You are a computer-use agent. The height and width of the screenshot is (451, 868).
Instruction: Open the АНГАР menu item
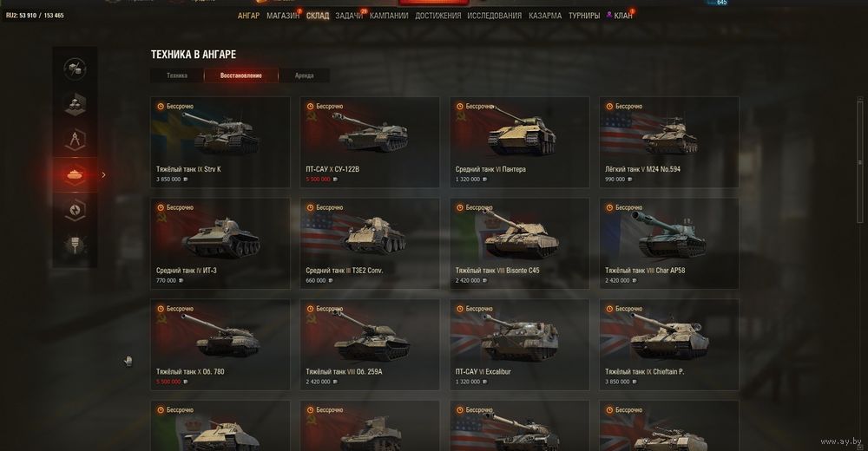coord(248,16)
